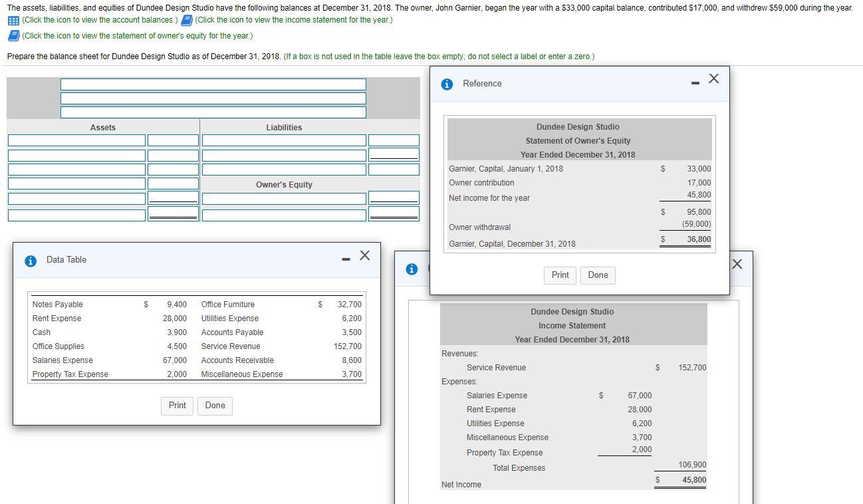Click the 'view the income statement' link text
Image resolution: width=863 pixels, height=504 pixels.
(294, 20)
